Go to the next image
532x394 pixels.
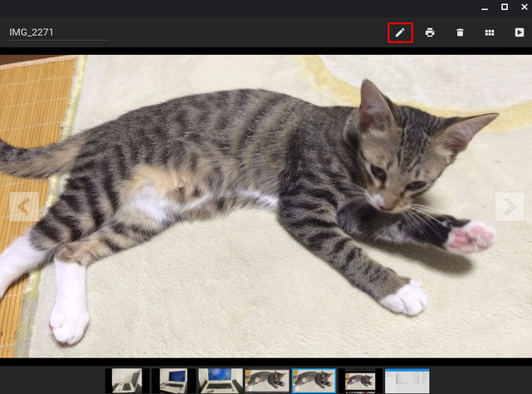click(x=510, y=207)
